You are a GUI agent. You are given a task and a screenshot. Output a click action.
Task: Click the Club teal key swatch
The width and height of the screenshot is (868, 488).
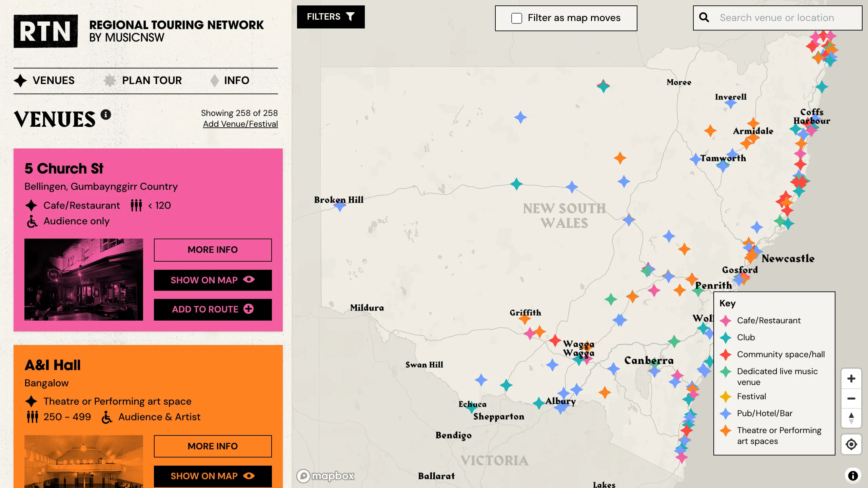pos(725,338)
